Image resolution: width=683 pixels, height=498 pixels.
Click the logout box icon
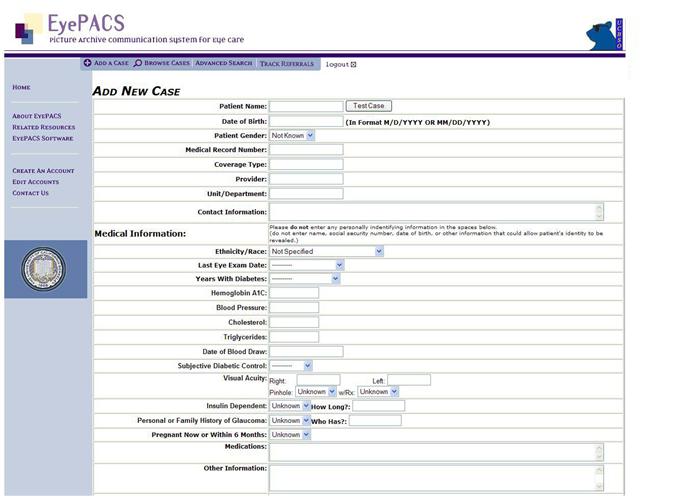pyautogui.click(x=354, y=64)
